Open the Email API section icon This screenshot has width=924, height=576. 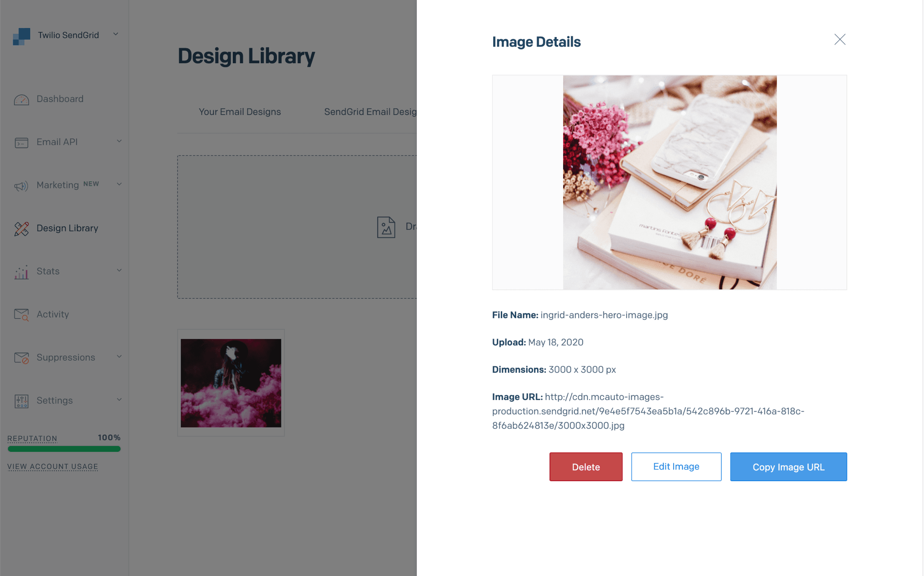point(21,142)
